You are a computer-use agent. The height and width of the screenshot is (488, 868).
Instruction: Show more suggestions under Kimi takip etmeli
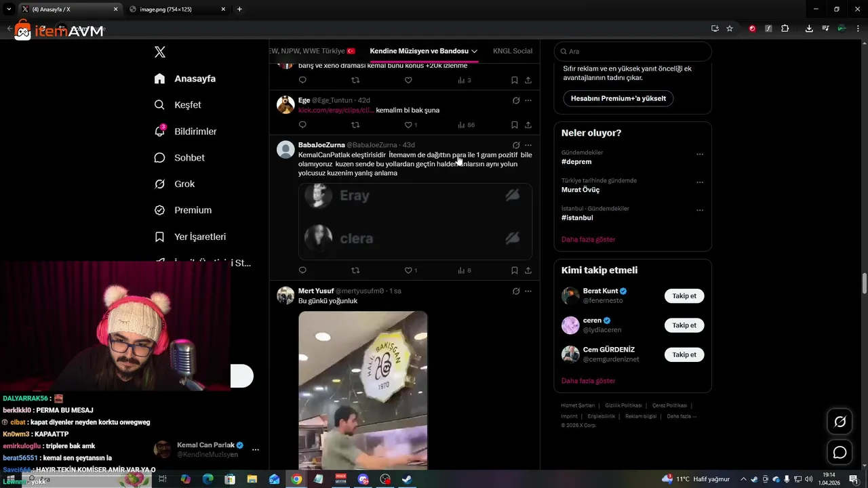(x=589, y=381)
